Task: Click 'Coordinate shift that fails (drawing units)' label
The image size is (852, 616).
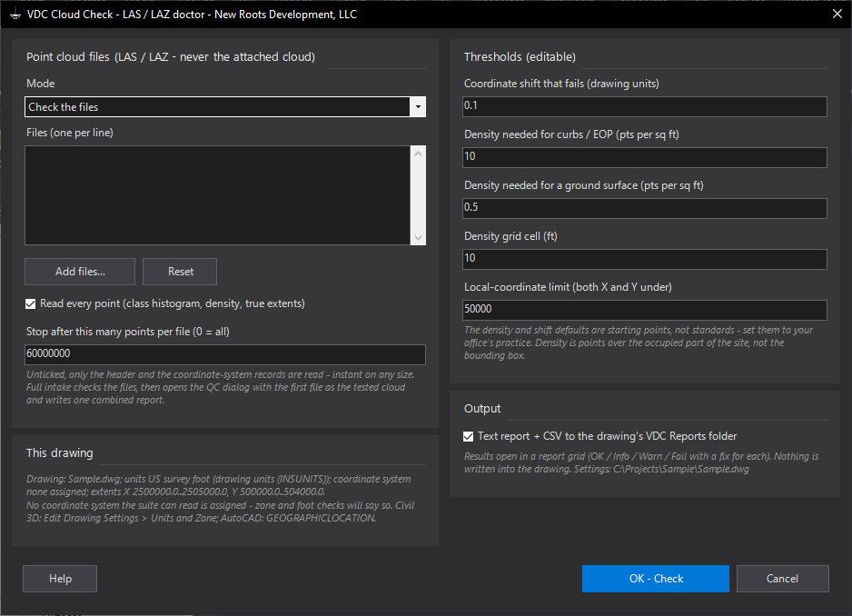Action: [x=561, y=84]
